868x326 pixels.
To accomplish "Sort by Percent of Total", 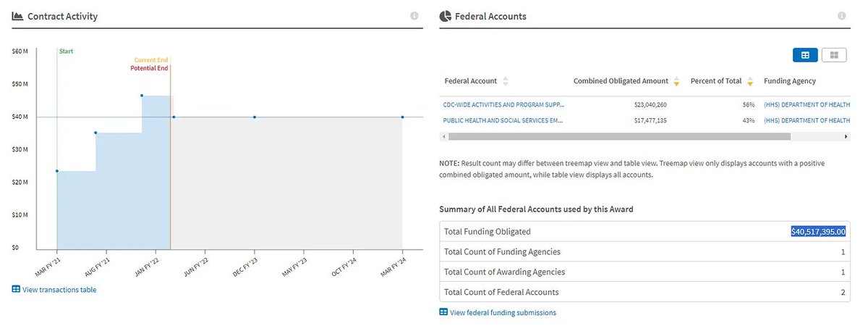I will click(x=750, y=81).
